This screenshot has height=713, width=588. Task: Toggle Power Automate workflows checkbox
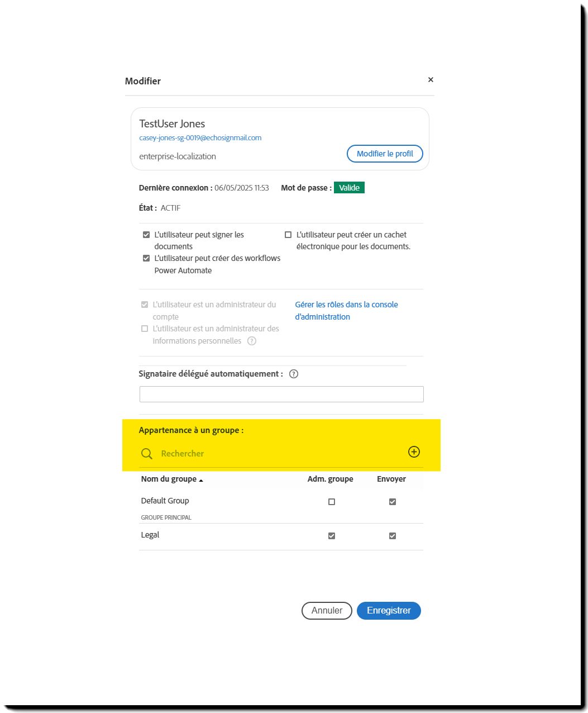146,259
